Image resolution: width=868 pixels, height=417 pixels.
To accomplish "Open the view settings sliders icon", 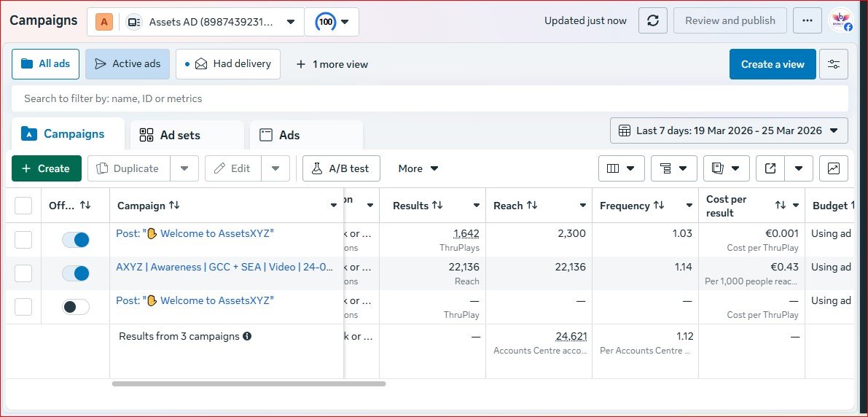I will pos(834,64).
